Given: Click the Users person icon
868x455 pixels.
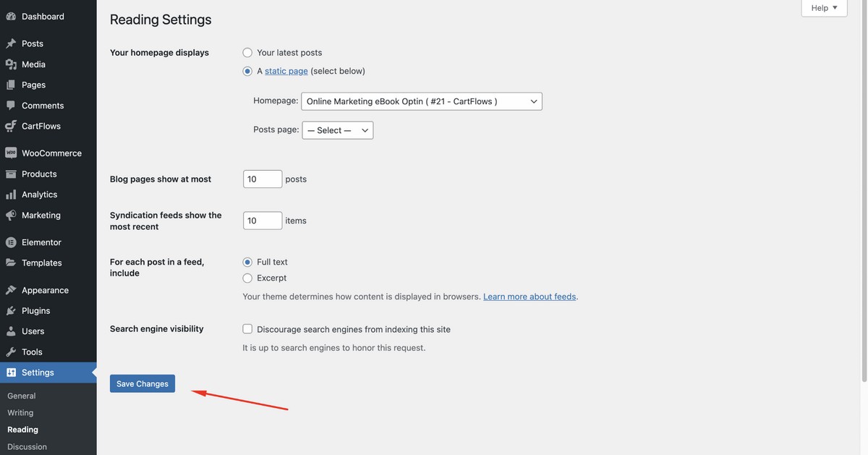Looking at the screenshot, I should (x=11, y=331).
